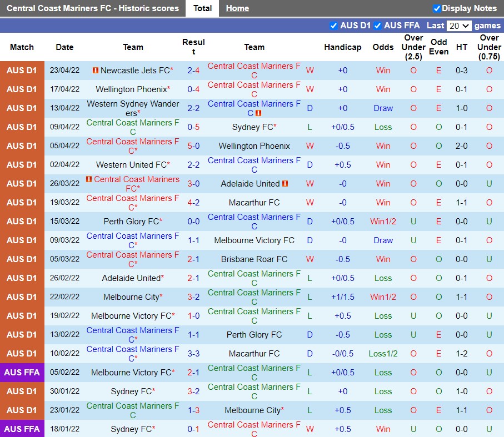Switch to the Home tab

[x=237, y=8]
